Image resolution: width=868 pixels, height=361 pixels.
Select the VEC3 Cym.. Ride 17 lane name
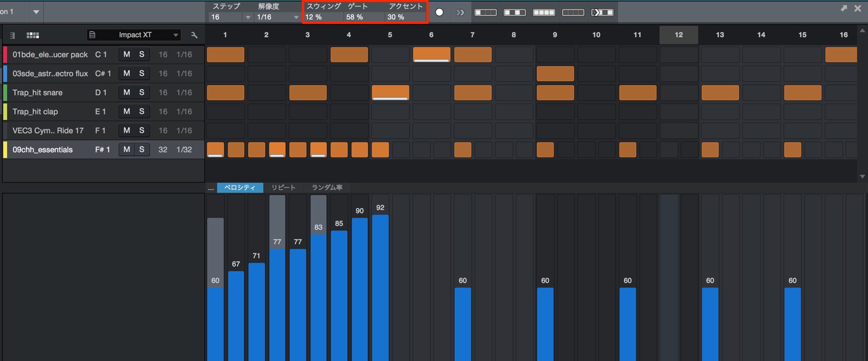pyautogui.click(x=48, y=131)
